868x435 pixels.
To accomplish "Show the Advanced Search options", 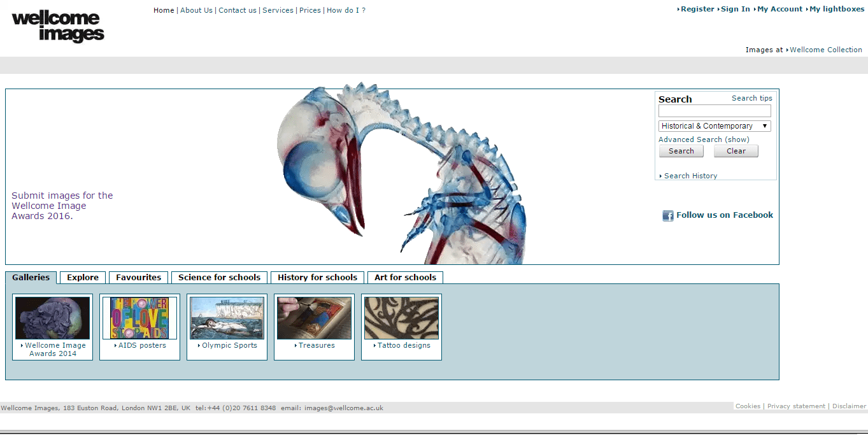I will coord(704,139).
